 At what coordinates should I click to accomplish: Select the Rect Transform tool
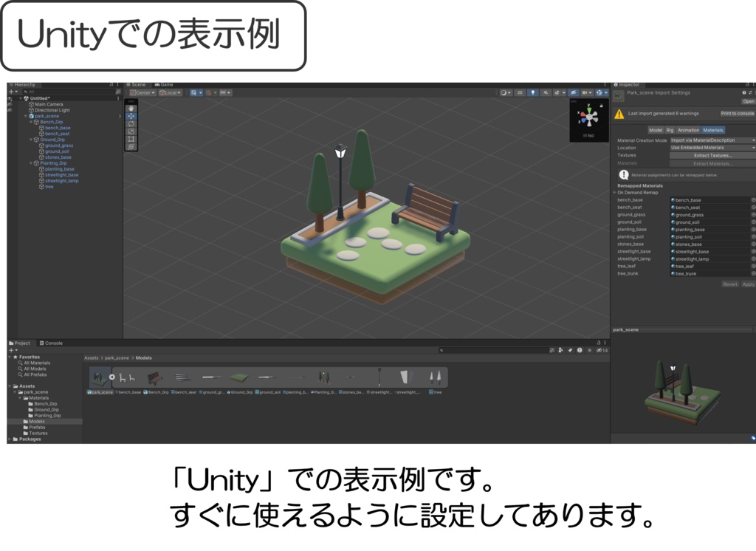131,139
